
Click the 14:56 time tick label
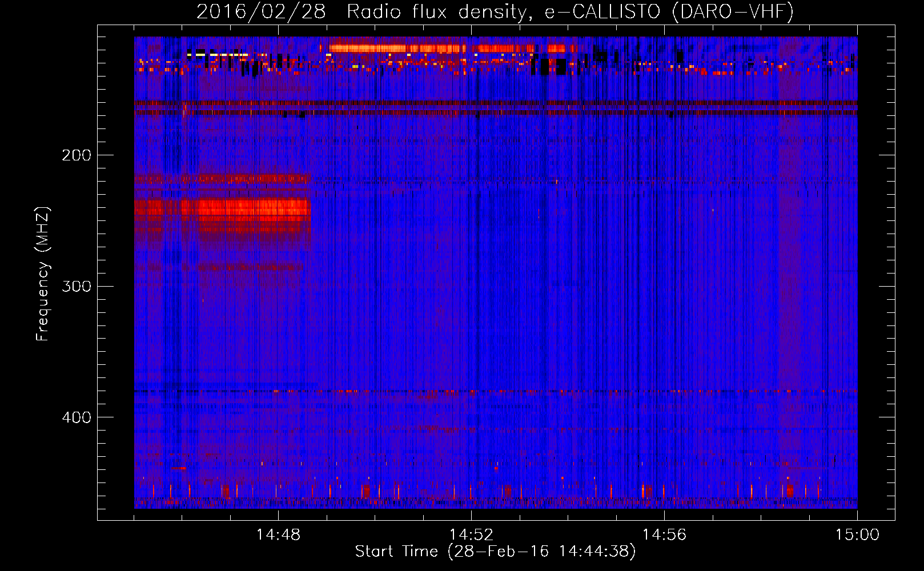(x=664, y=535)
